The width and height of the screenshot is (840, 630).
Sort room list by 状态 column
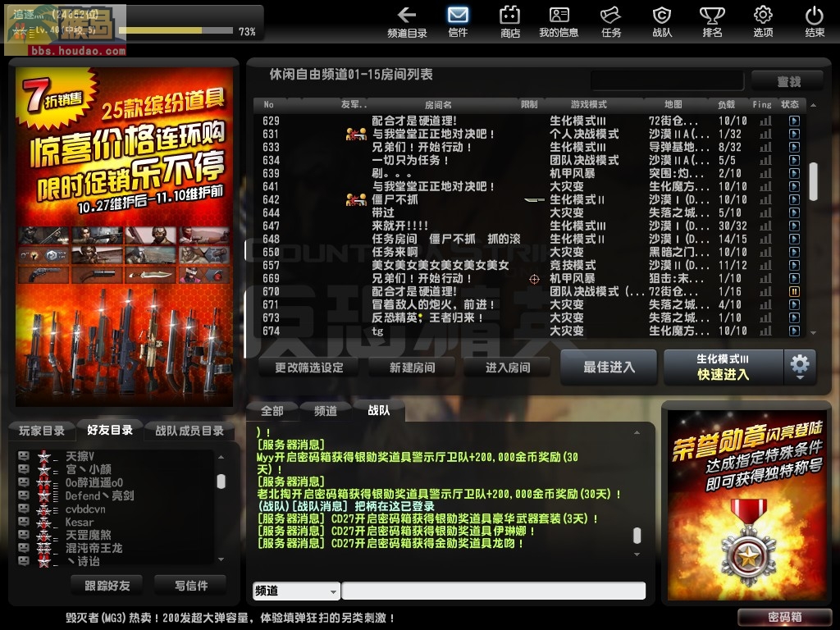(790, 104)
